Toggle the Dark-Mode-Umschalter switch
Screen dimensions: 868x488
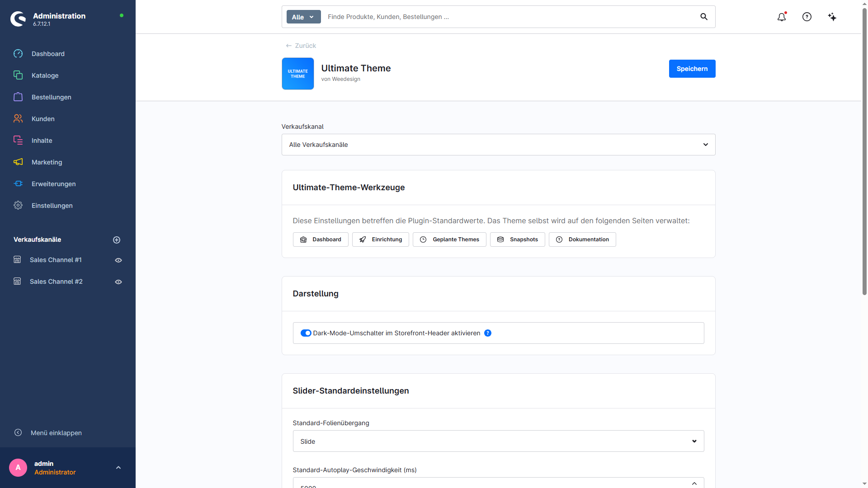[306, 333]
